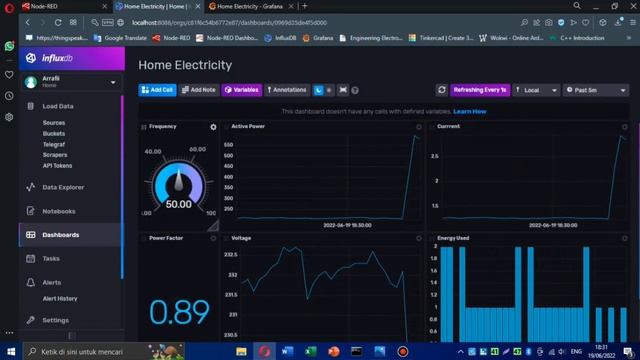Viewport: 640px width, 360px height.
Task: Open Voltage cell options icon
Action: pos(419,238)
